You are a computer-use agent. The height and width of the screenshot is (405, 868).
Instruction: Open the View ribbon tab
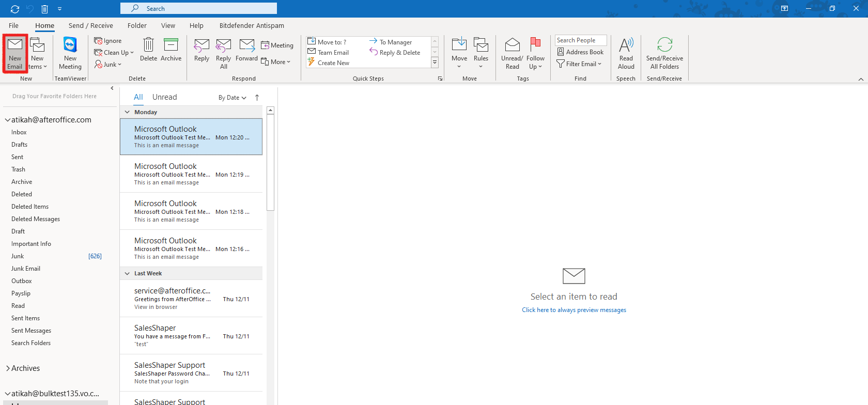tap(168, 25)
